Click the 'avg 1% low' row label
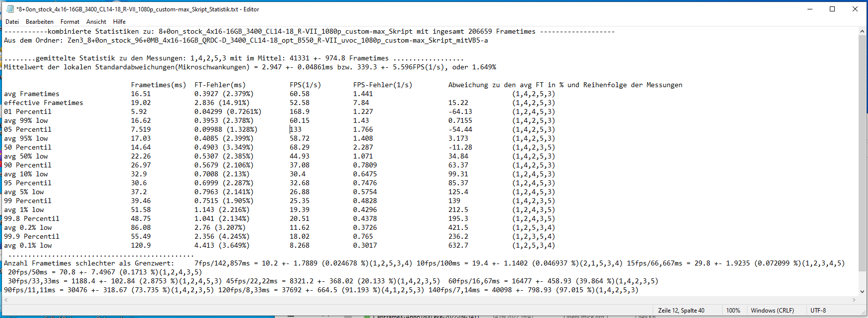The width and height of the screenshot is (868, 318). 24,210
